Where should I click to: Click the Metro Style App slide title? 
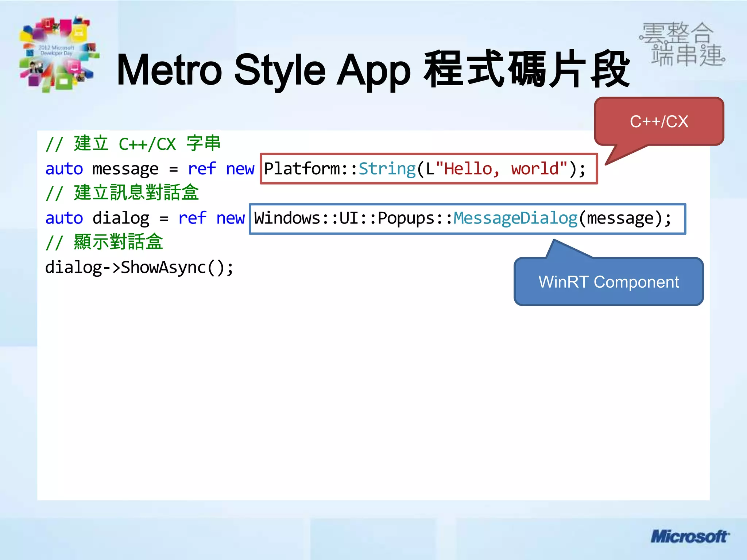372,70
